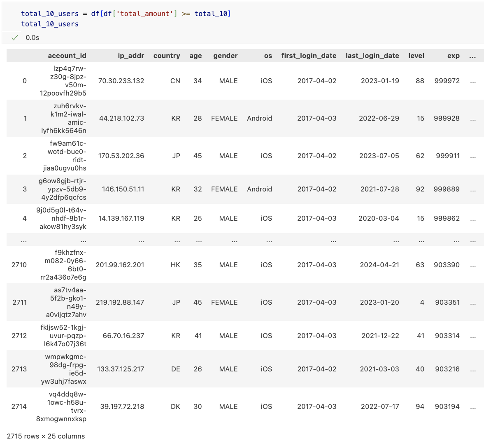
Task: Click last login date 2023-01-20
Action: pyautogui.click(x=379, y=302)
